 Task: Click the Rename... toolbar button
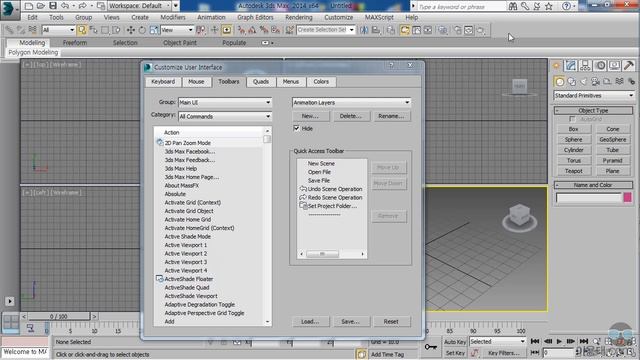coord(391,116)
